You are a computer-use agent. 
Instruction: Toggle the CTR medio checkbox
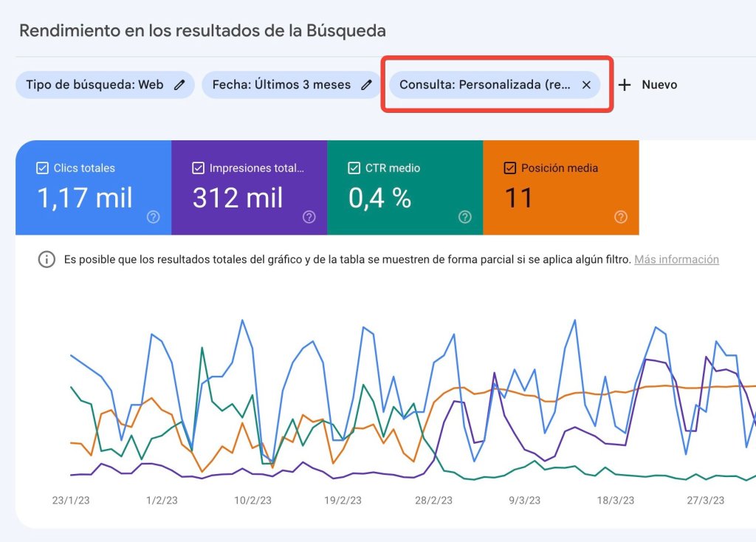(354, 168)
